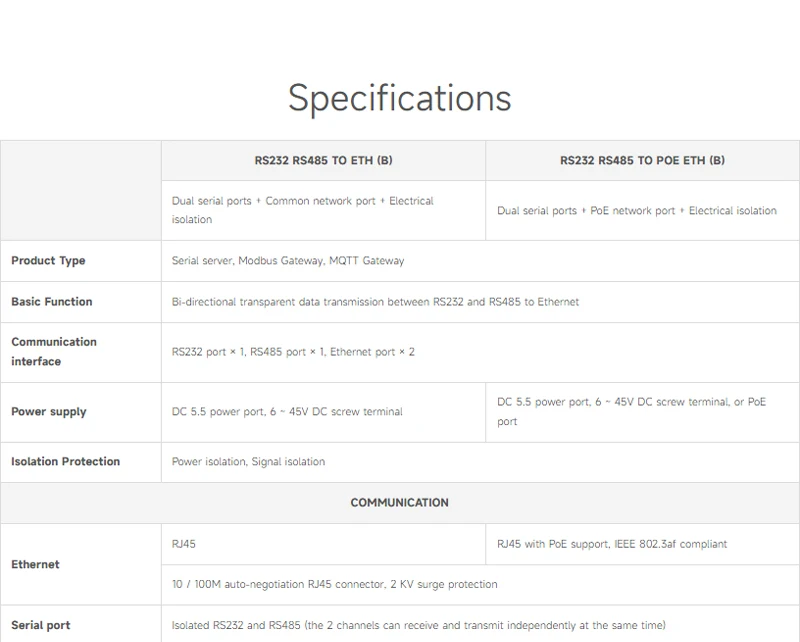This screenshot has height=642, width=800.
Task: Select the Isolation Protection row label
Action: [x=65, y=462]
